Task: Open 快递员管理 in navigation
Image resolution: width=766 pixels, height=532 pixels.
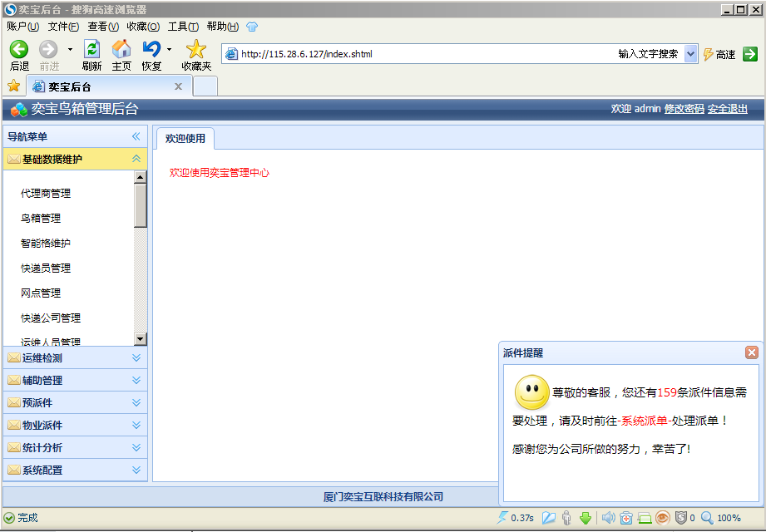Action: [x=46, y=268]
